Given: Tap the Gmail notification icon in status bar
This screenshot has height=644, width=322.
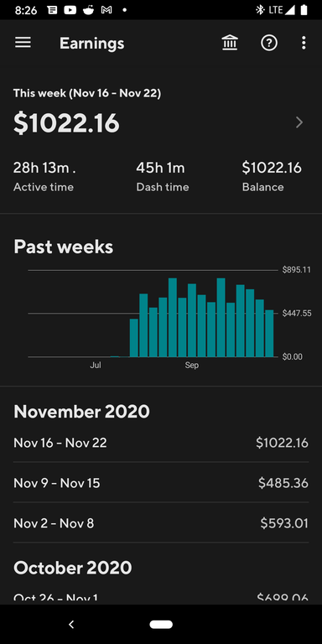Looking at the screenshot, I should (x=106, y=10).
